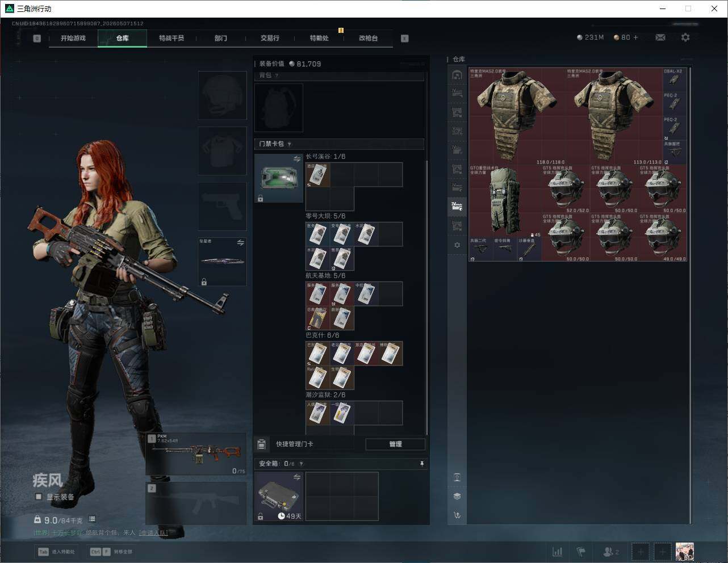Select the armor with 118.0/118.0 durability
728x563 pixels.
[x=517, y=116]
